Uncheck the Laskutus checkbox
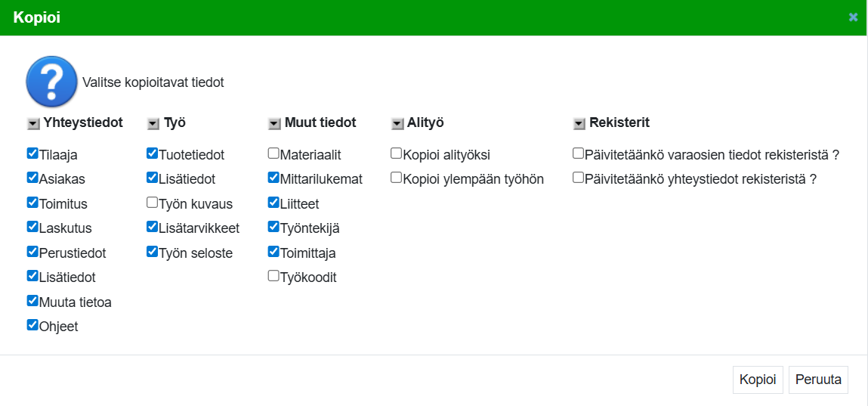Screen dimensions: 868x406 coord(32,227)
